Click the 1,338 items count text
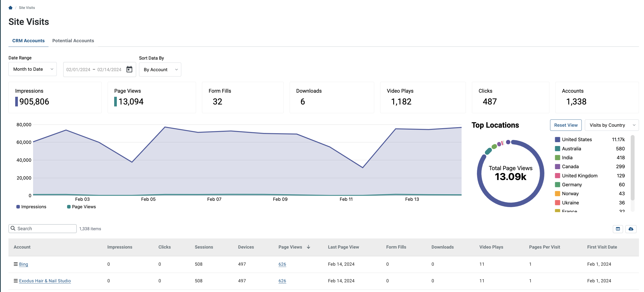The image size is (644, 292). point(90,229)
